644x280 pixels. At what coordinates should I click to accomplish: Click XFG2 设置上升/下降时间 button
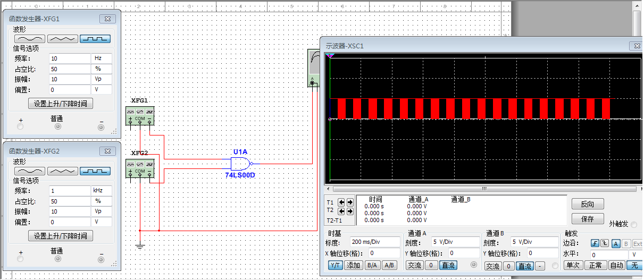point(60,236)
